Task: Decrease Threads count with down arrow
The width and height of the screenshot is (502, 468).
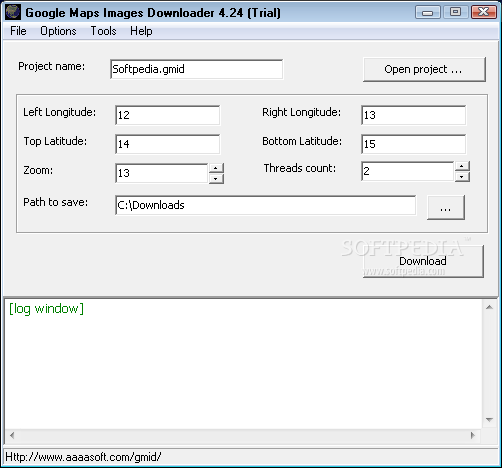Action: pos(462,177)
